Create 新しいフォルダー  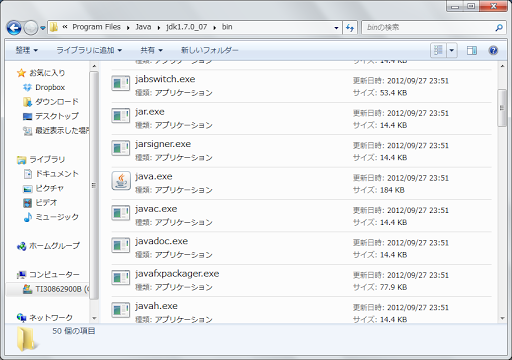coord(209,50)
